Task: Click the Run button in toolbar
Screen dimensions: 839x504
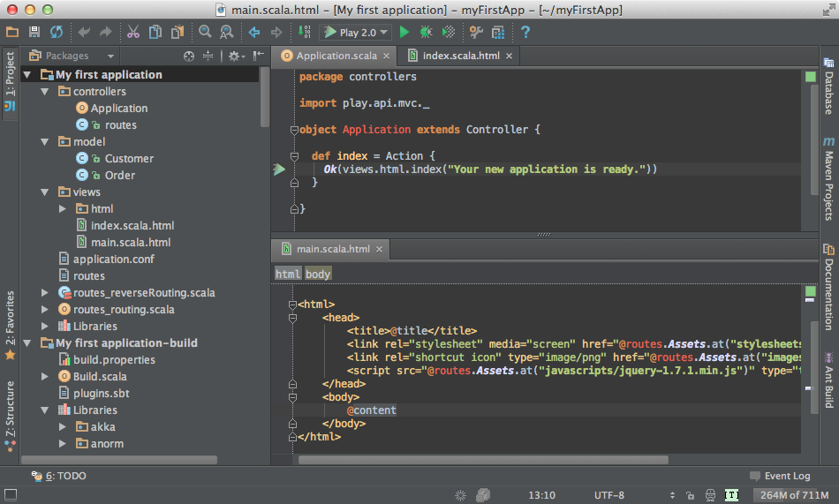Action: [404, 33]
